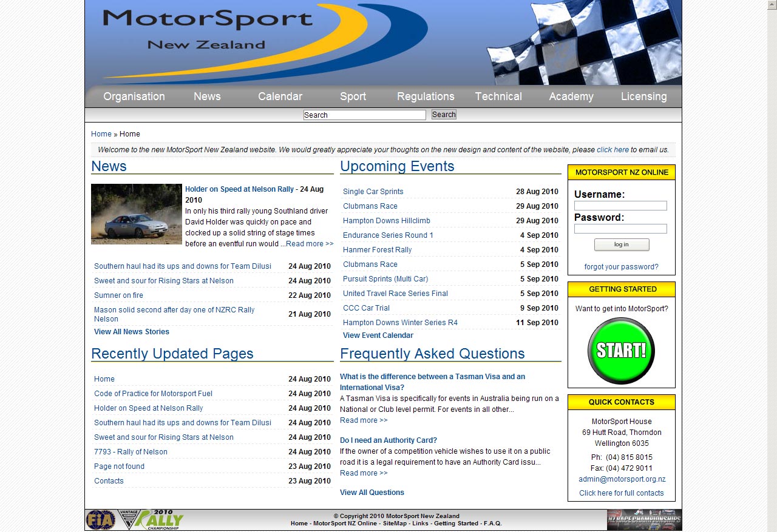This screenshot has height=532, width=777.
Task: Open the CCC Car Trial event
Action: pos(366,308)
